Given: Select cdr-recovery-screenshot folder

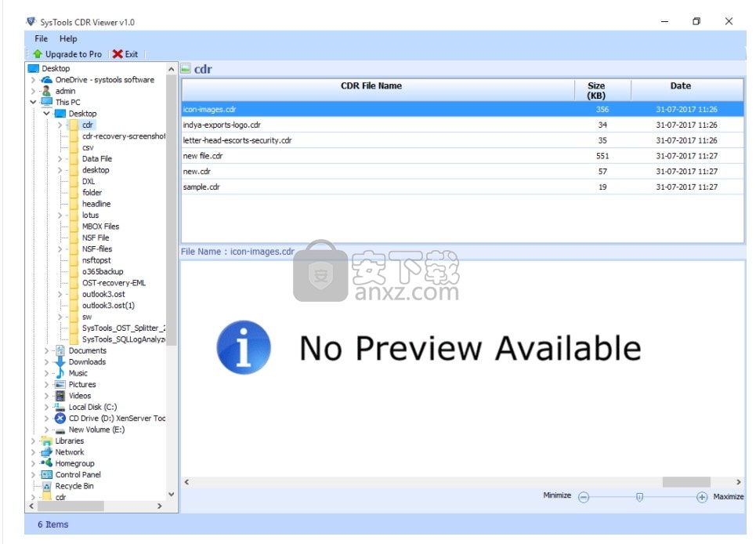Looking at the screenshot, I should [124, 136].
